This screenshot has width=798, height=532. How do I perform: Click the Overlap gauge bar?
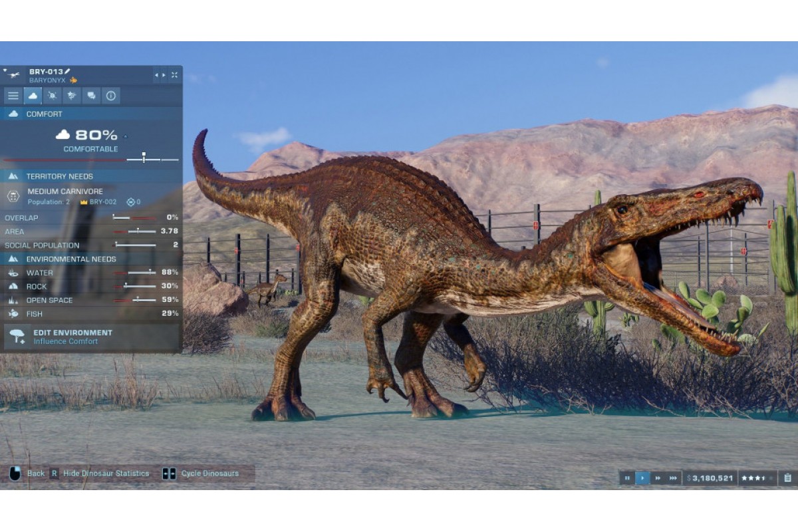(135, 217)
